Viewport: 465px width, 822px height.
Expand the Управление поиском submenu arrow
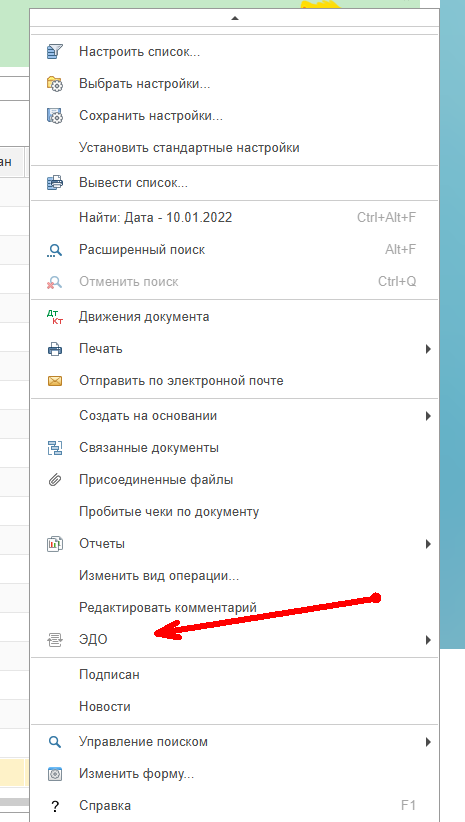pos(428,742)
